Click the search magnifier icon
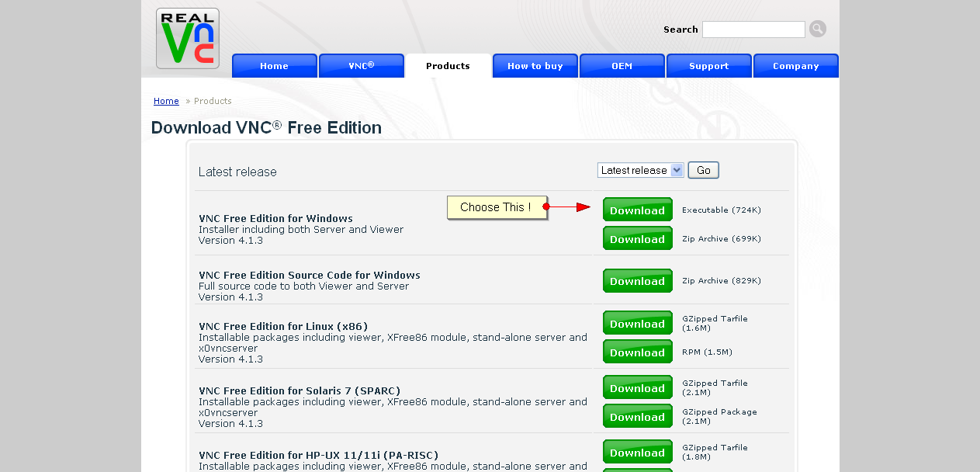The width and height of the screenshot is (980, 472). pos(818,29)
